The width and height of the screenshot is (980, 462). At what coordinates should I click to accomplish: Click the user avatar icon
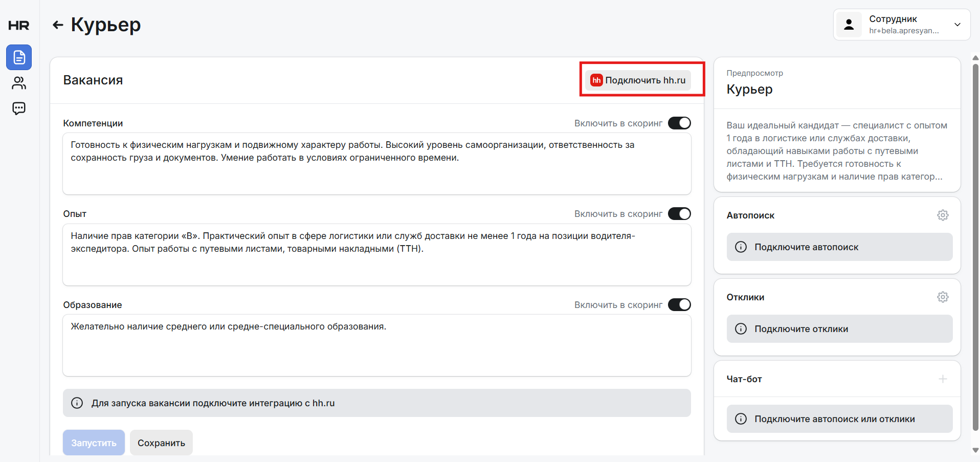point(849,25)
